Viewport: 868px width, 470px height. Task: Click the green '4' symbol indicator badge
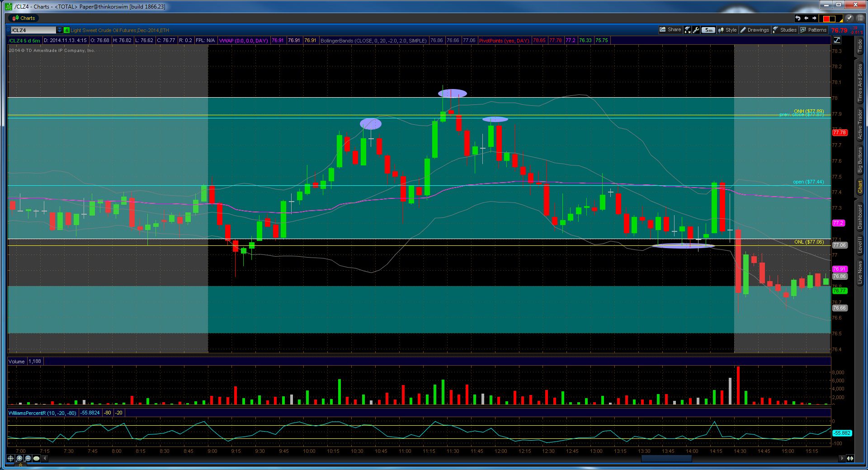pos(66,30)
